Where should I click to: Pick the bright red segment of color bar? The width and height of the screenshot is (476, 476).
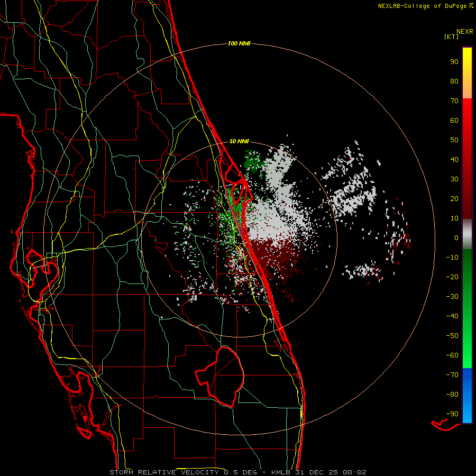[467, 122]
